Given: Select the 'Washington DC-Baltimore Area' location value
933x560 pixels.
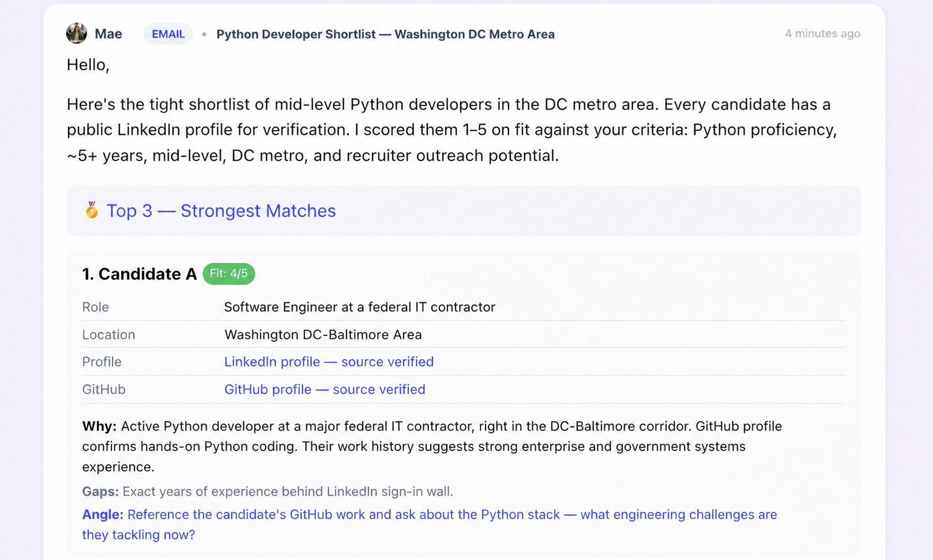Looking at the screenshot, I should (x=323, y=335).
